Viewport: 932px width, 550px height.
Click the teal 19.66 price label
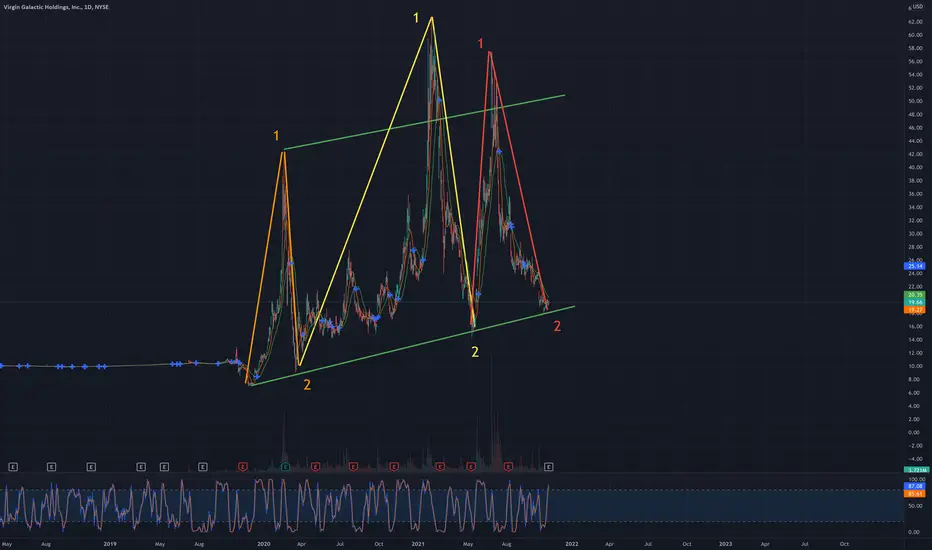point(914,302)
